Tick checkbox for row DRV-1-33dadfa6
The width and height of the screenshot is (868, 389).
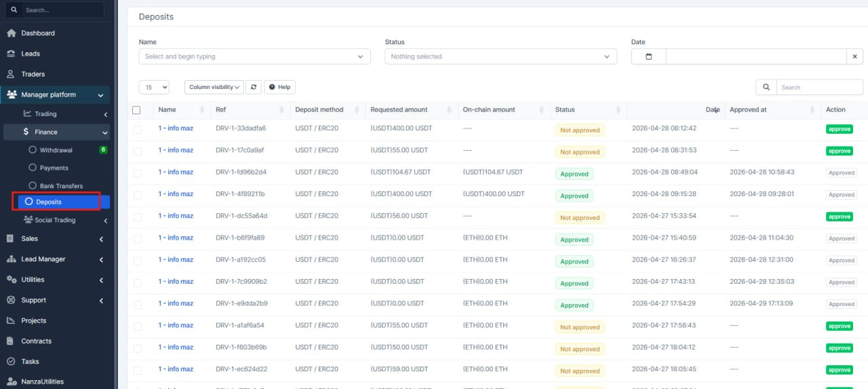coord(138,129)
